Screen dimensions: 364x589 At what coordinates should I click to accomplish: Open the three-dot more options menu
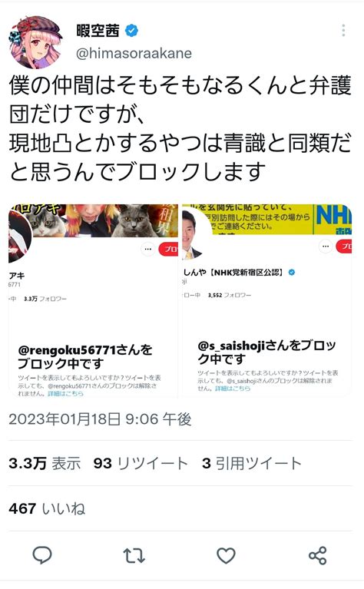coord(343,31)
